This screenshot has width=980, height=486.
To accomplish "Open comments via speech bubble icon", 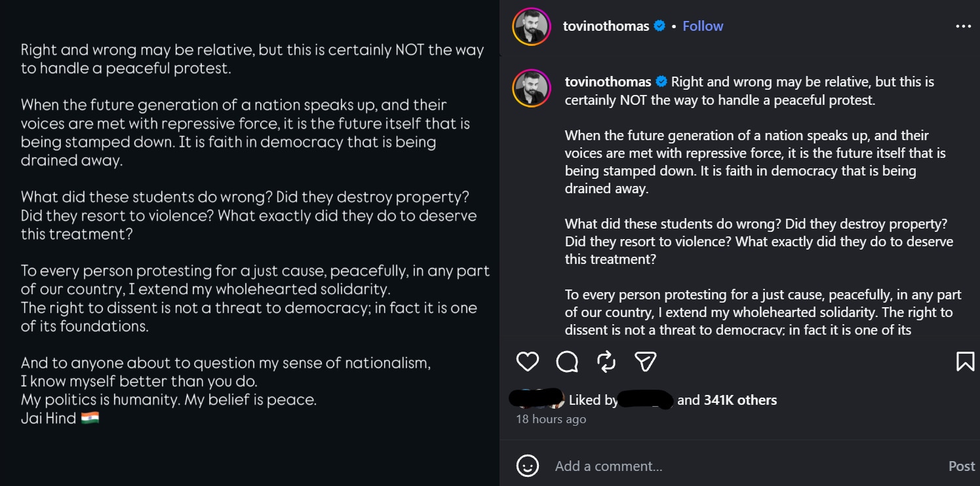I will click(x=567, y=362).
